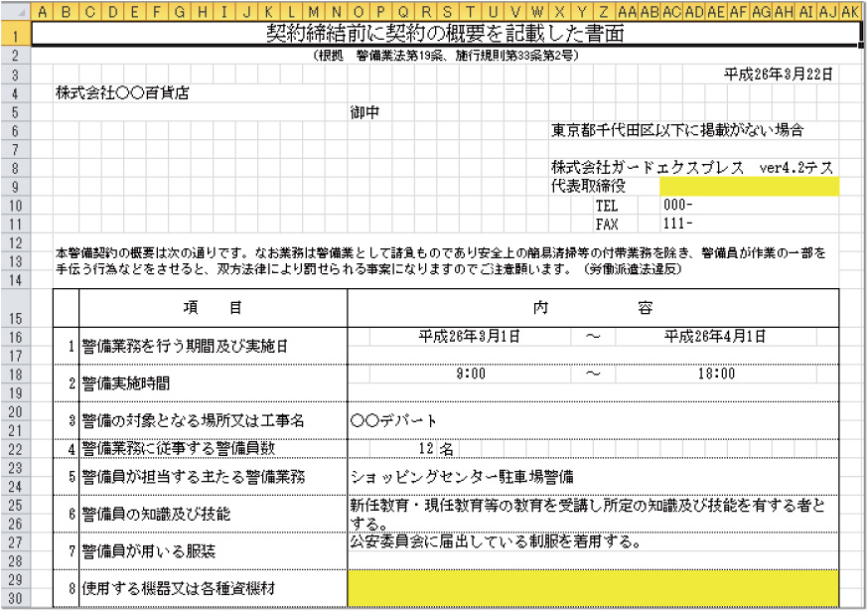868x611 pixels.
Task: Select row 12 via its row header
Action: coord(16,242)
